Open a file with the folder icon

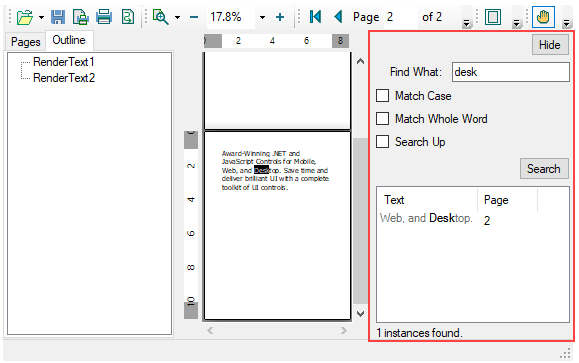[x=24, y=17]
